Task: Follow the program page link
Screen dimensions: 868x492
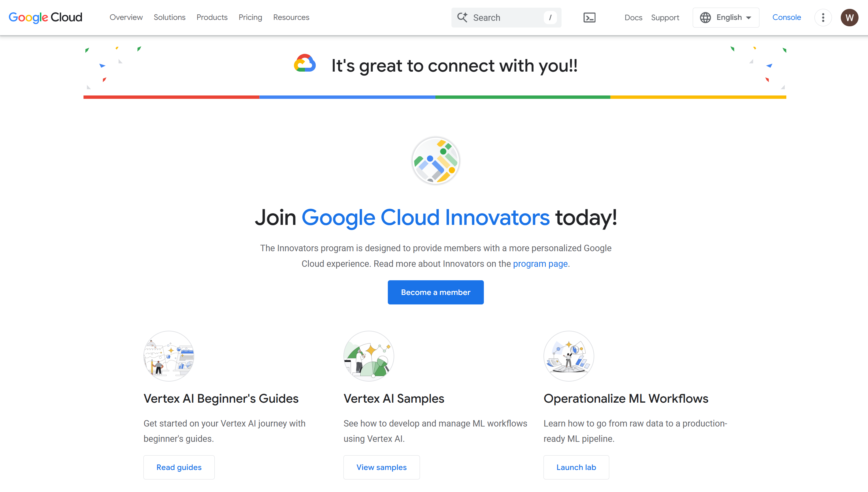Action: 540,264
